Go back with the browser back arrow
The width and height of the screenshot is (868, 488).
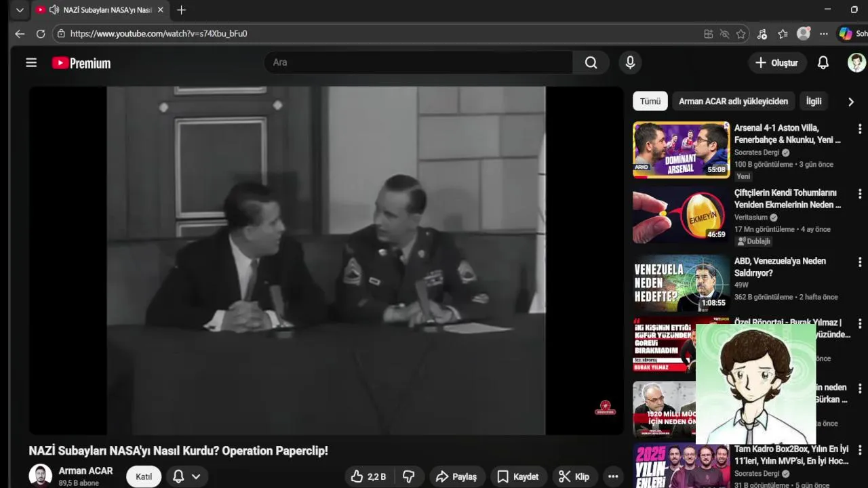click(20, 34)
